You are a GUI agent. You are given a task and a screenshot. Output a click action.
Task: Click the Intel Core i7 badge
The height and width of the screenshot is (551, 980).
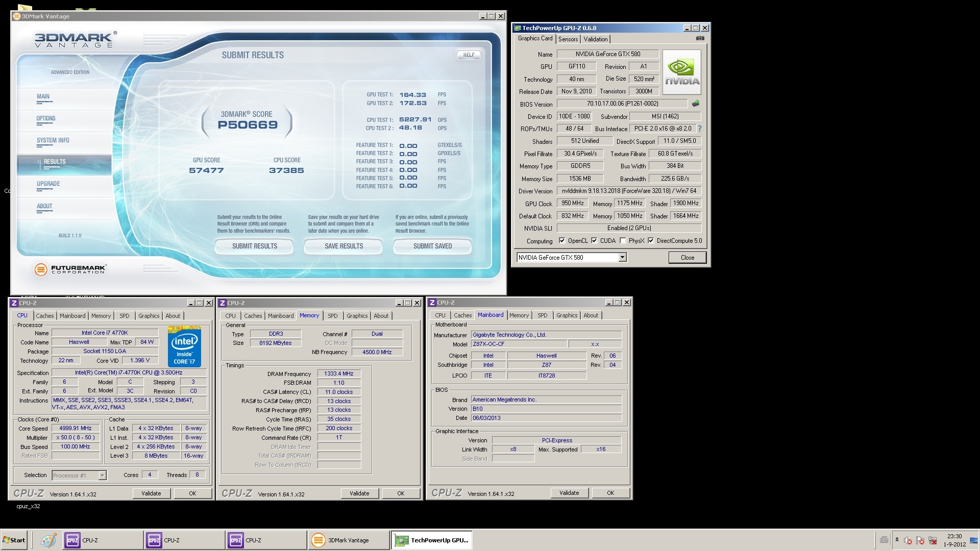pyautogui.click(x=184, y=346)
